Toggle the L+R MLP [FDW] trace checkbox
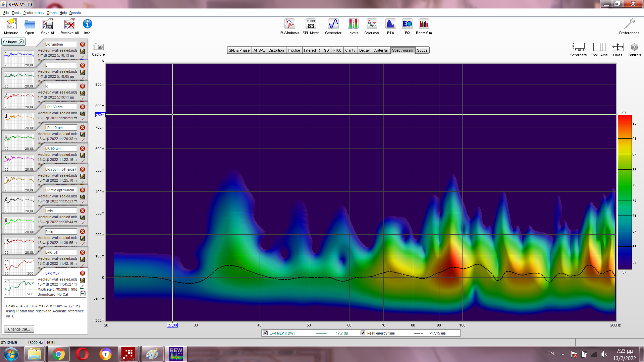Viewport: 644px width, 362px height. (x=265, y=333)
